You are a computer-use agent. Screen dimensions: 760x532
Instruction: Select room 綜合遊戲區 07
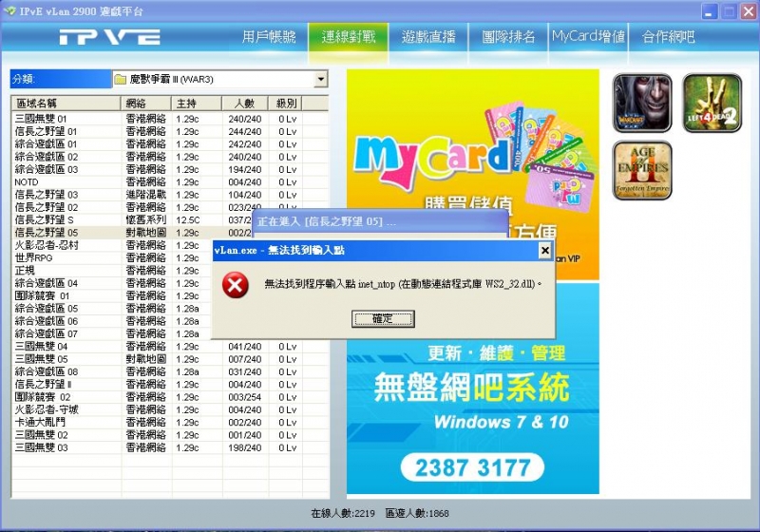[112, 333]
